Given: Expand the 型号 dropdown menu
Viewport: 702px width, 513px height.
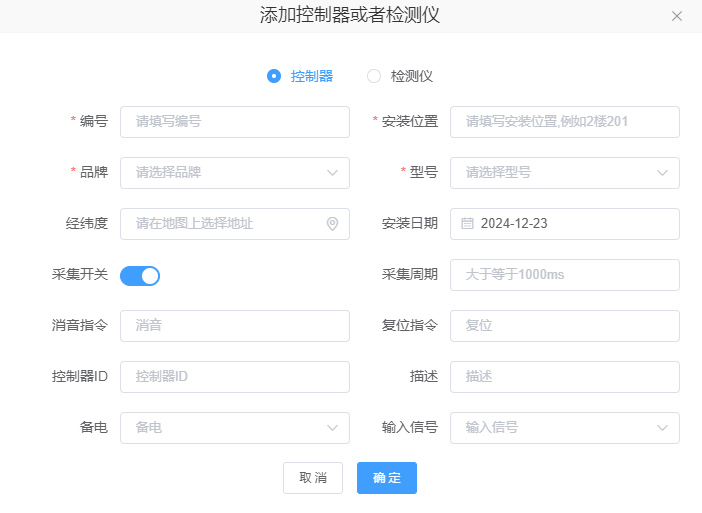Looking at the screenshot, I should tap(564, 173).
